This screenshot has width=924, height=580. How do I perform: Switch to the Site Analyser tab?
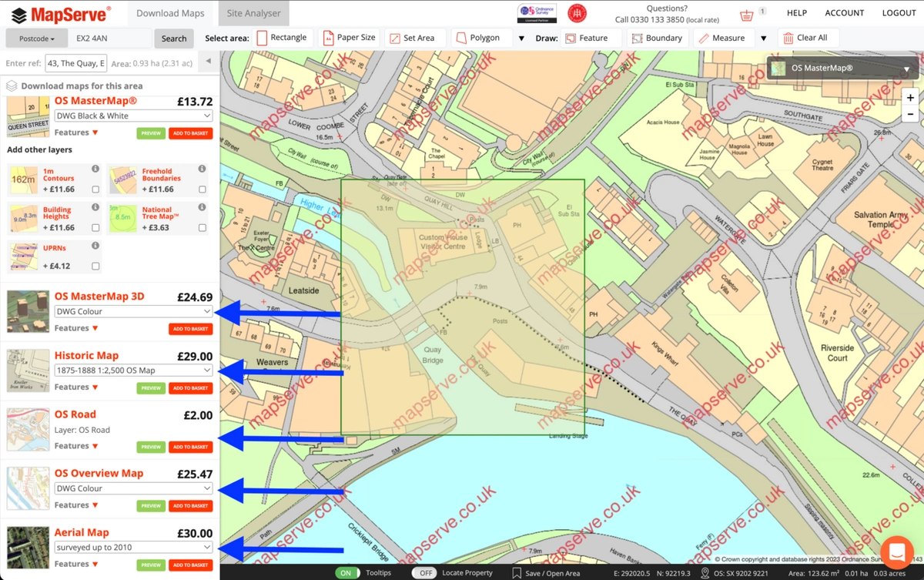click(253, 12)
